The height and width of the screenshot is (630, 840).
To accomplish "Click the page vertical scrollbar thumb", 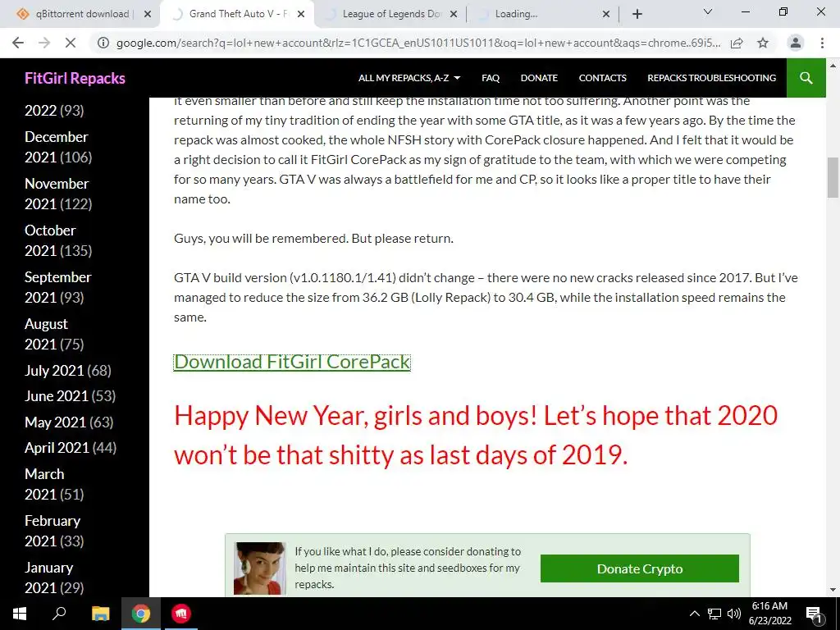I will (x=833, y=178).
